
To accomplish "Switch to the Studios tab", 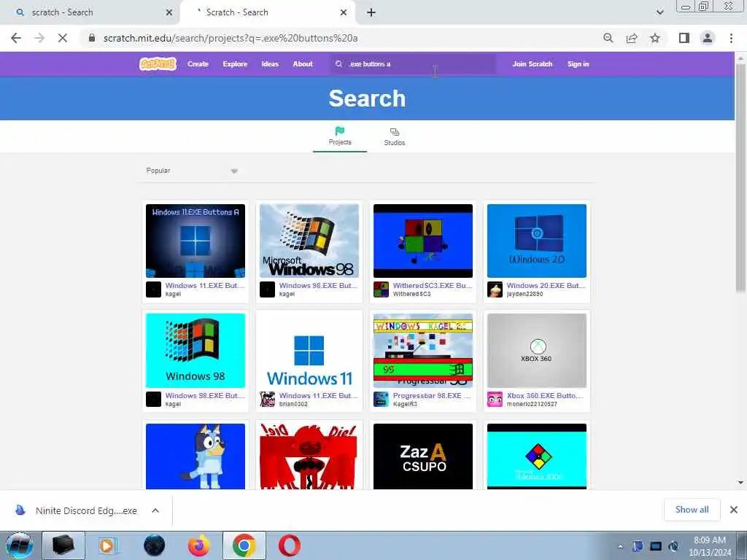I will (395, 136).
